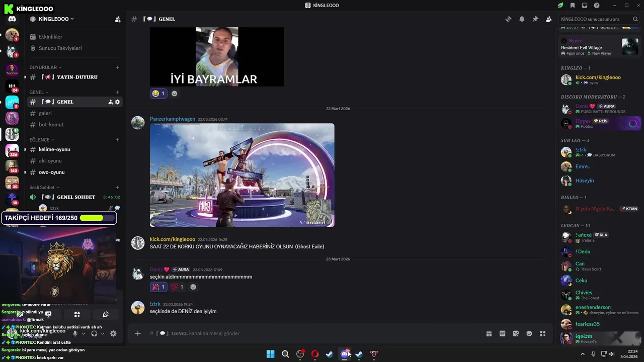Open gift Nitro icon in message bar
This screenshot has height=362, width=644.
point(489,333)
